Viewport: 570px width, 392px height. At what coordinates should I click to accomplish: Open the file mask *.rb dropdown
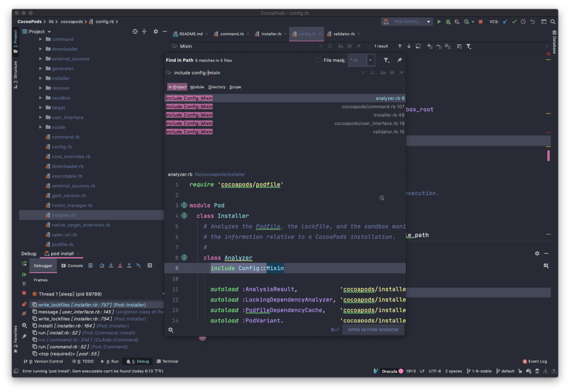tap(370, 60)
